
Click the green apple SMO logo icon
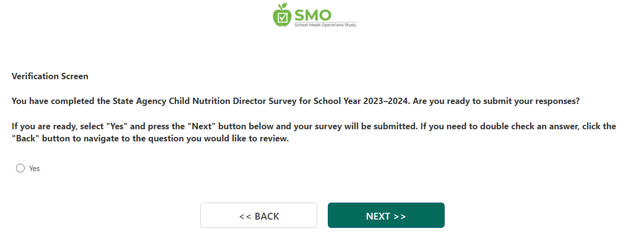(x=282, y=15)
